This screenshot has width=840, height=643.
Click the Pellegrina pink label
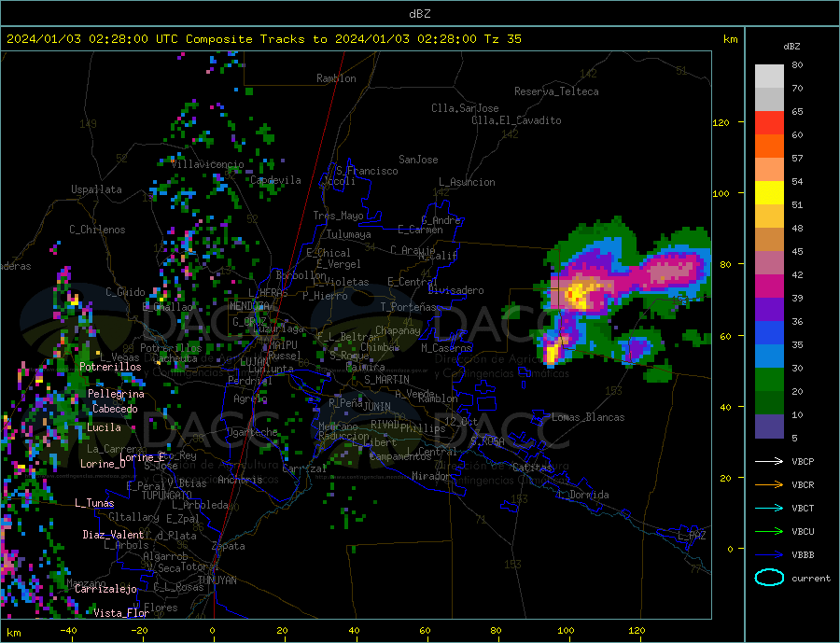coord(116,394)
